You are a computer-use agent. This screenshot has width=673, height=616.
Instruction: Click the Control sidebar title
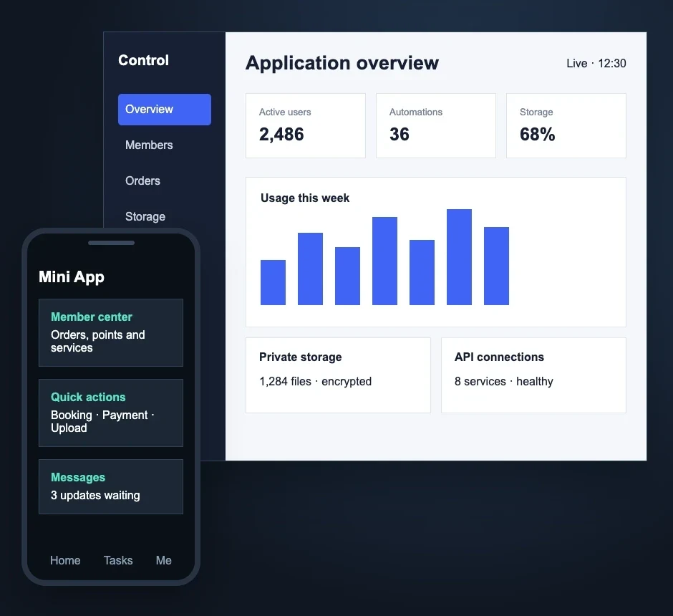pyautogui.click(x=143, y=60)
